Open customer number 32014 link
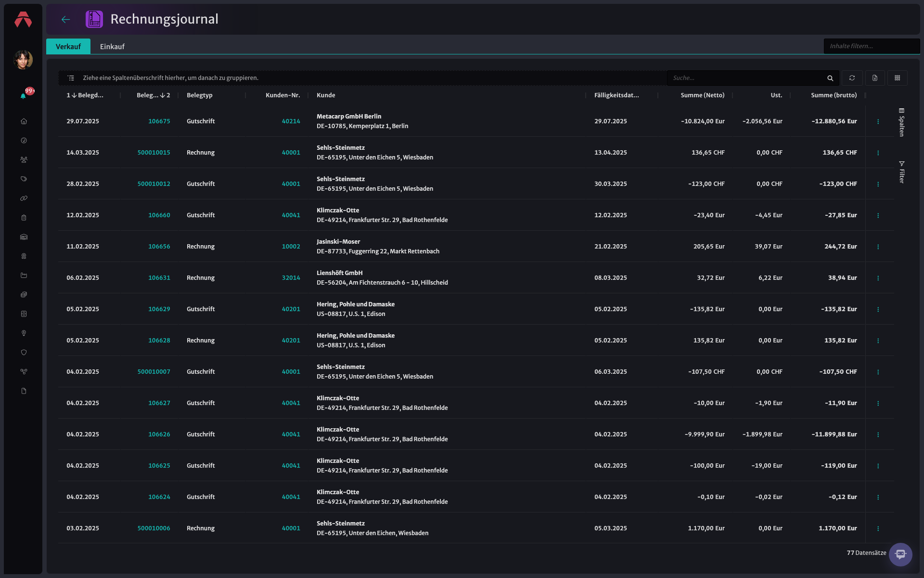 tap(291, 278)
